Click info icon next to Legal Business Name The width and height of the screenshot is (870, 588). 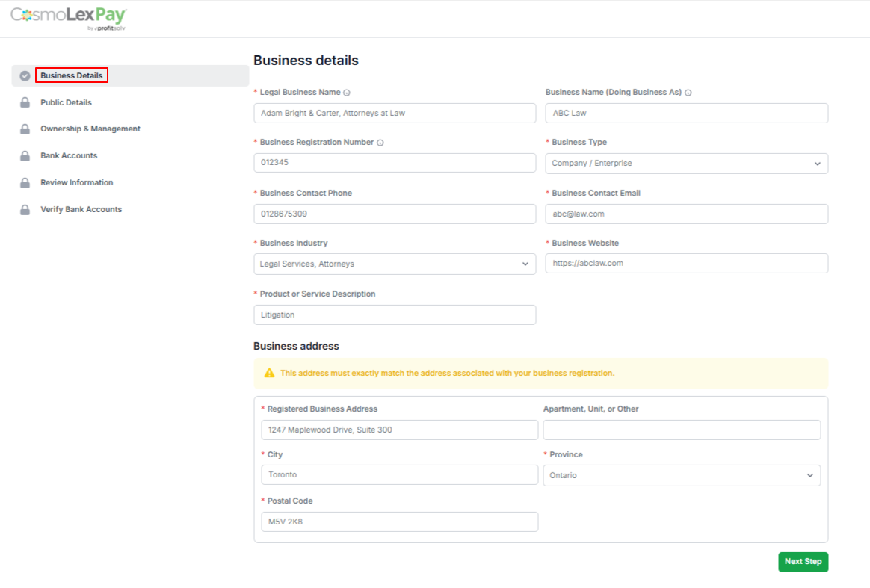347,93
